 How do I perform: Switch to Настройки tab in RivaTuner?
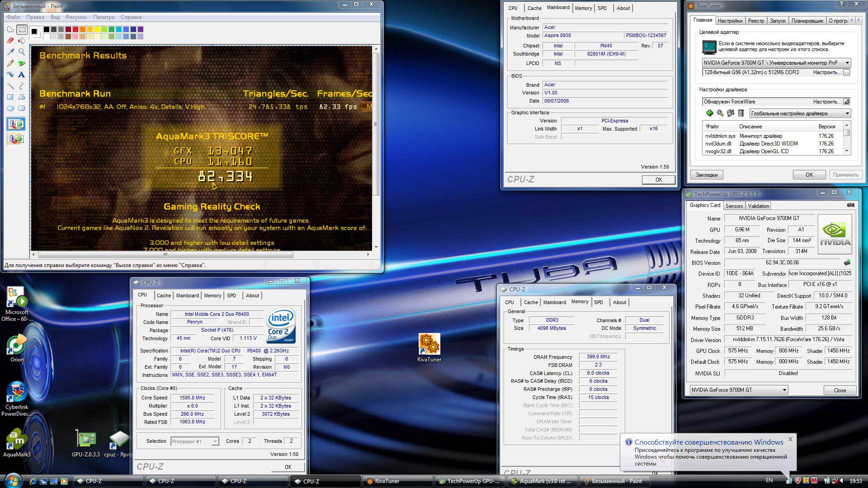[x=730, y=21]
